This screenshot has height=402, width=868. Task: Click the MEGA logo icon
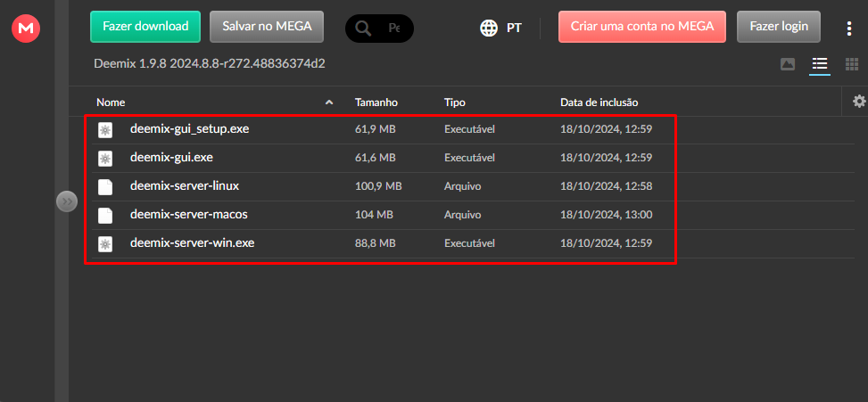click(26, 28)
